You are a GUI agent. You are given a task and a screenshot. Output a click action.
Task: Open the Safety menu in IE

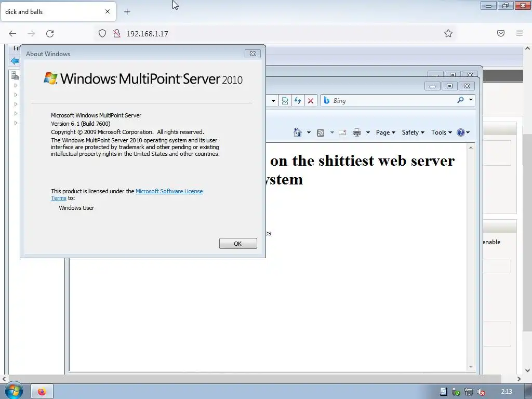[413, 132]
